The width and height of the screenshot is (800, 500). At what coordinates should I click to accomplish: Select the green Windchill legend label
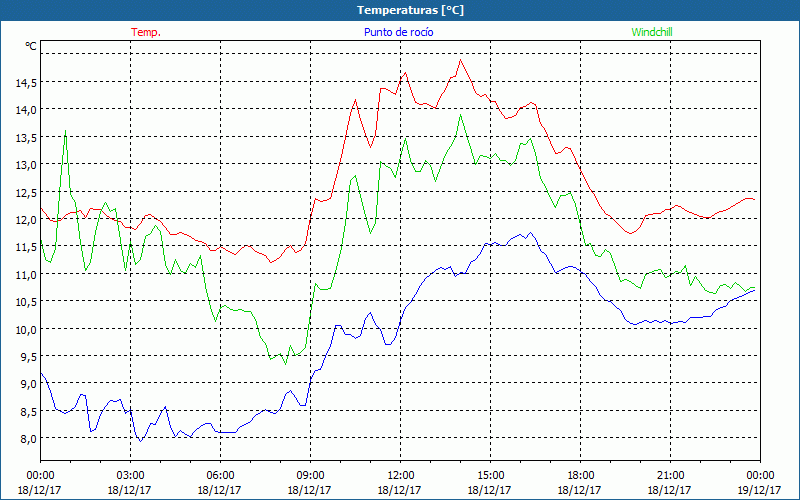click(652, 32)
